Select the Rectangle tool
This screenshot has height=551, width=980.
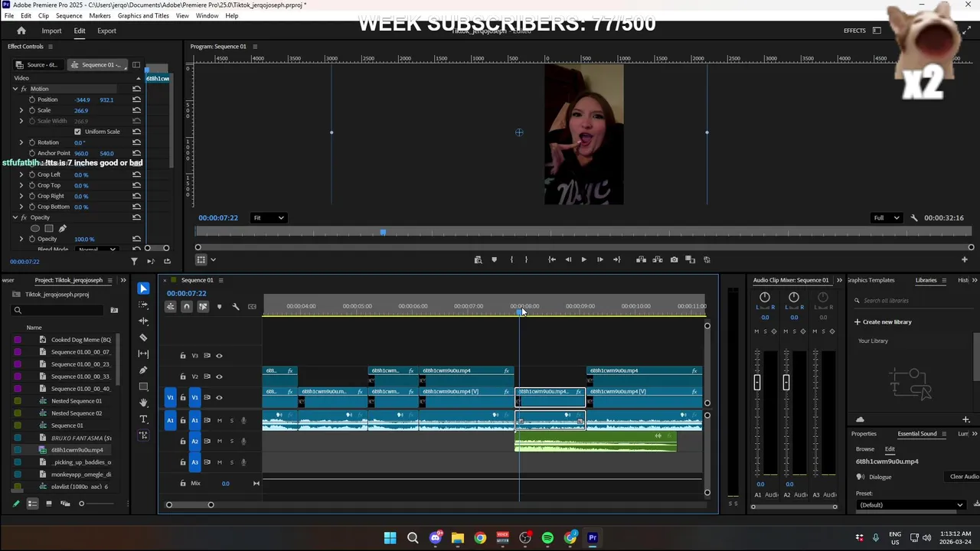pos(143,386)
